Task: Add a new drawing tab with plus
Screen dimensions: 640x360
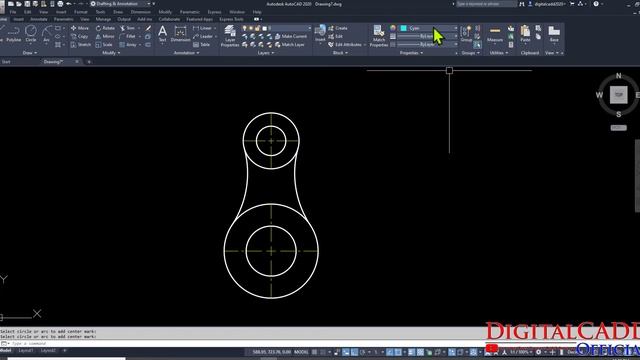Action: pos(89,62)
